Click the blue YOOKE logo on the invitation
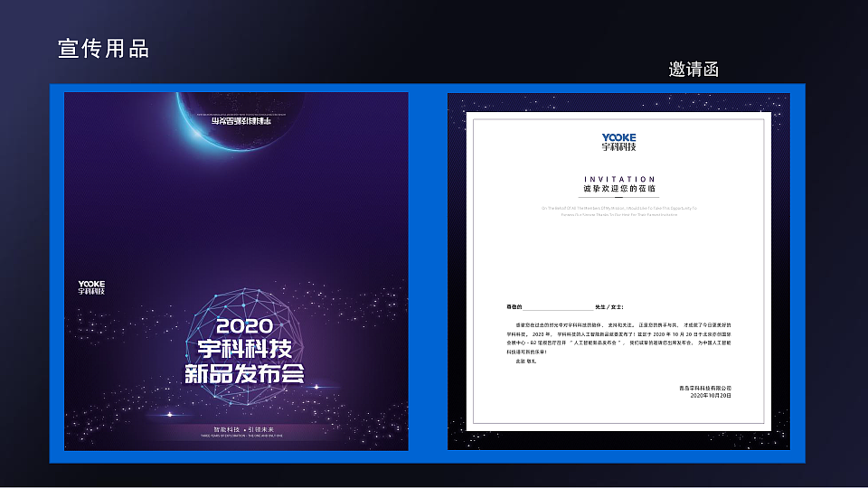Screen dimensions: 868x488 pyautogui.click(x=618, y=142)
